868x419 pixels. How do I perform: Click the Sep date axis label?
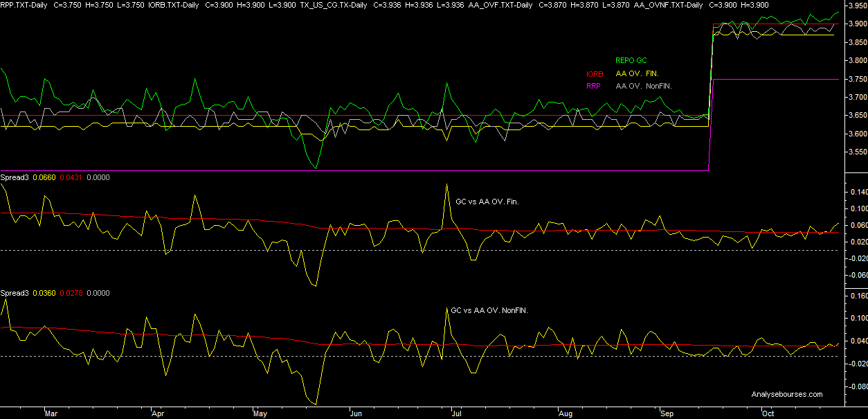pos(667,413)
